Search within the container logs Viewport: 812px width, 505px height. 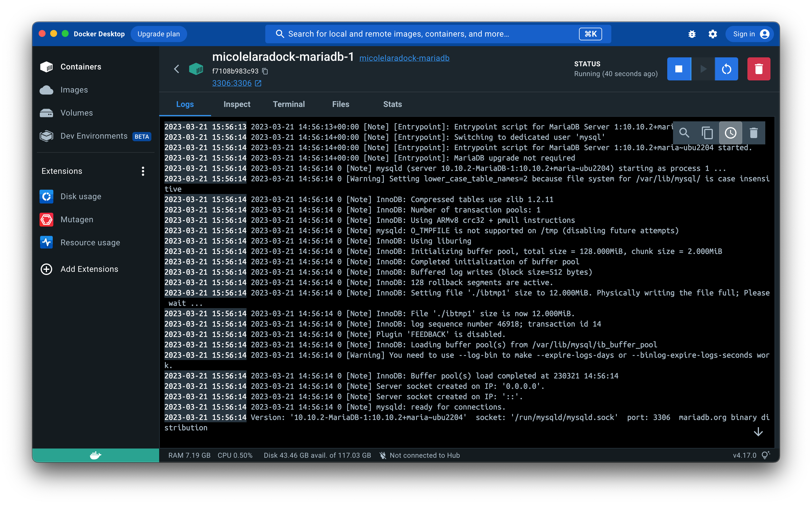(x=685, y=133)
